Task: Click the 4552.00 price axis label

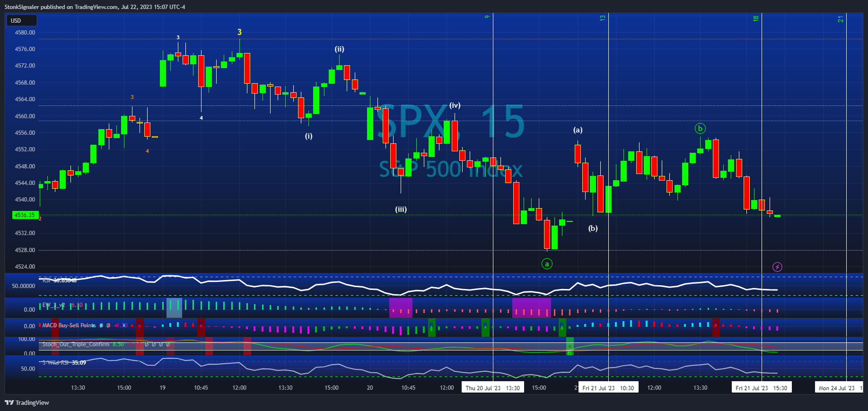Action: click(x=25, y=149)
